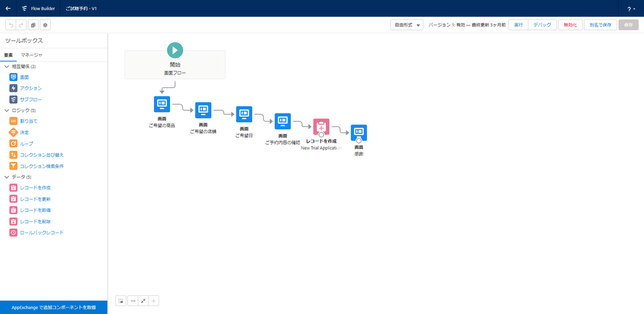Select the レコードを取得 toolbox icon
This screenshot has width=644, height=314.
point(13,211)
